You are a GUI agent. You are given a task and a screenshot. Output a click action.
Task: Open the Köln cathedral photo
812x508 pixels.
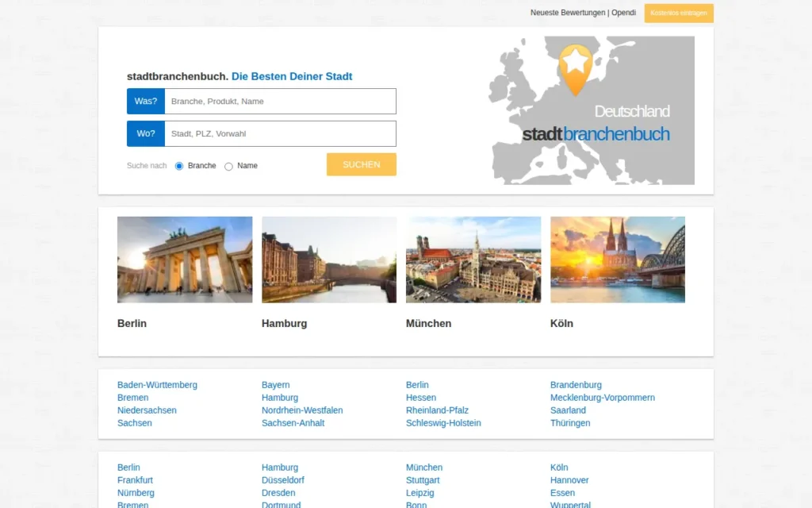[617, 260]
